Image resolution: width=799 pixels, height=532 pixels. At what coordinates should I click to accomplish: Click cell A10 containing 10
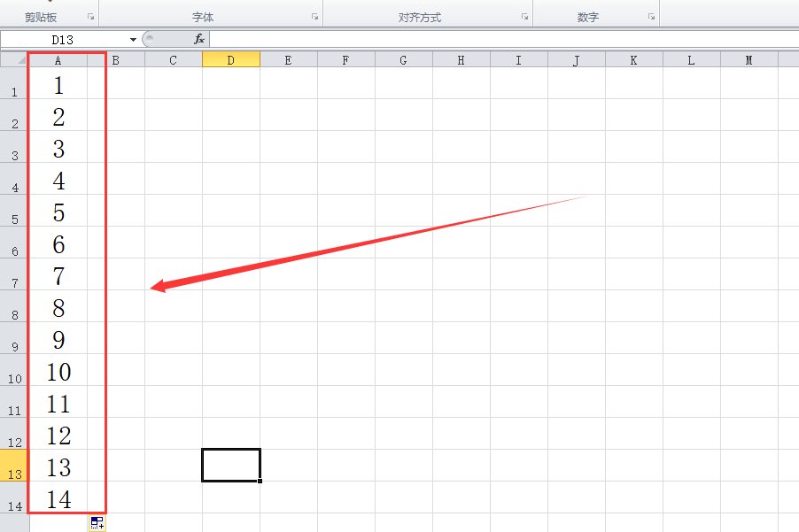(x=58, y=371)
